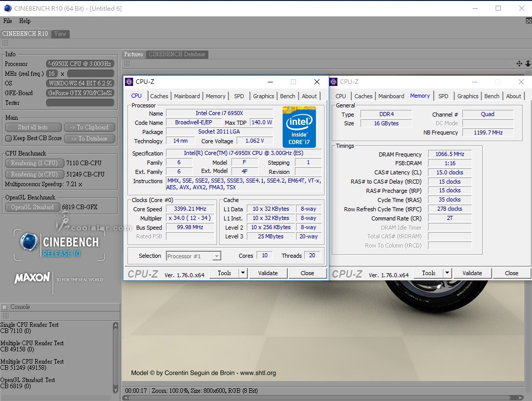Open the Help menu
The width and height of the screenshot is (532, 401).
coord(25,21)
